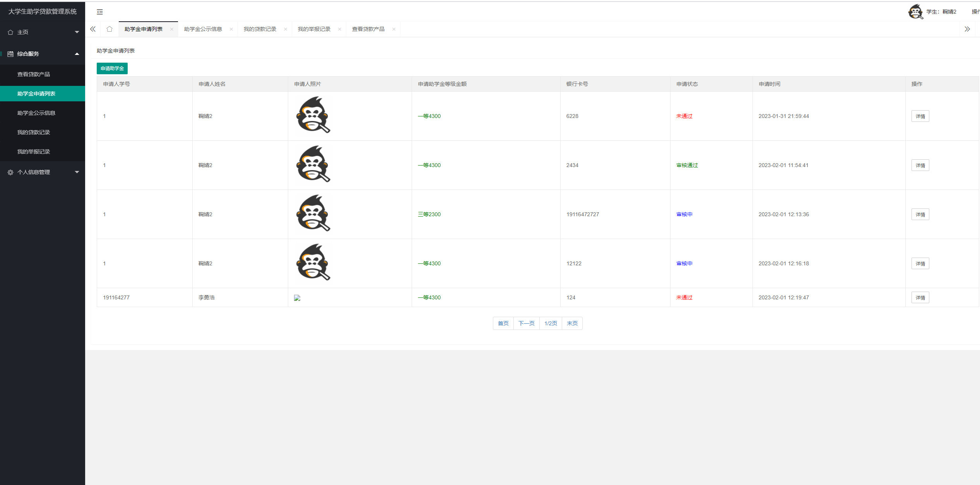The image size is (980, 485).
Task: Jump to 末页 in pagination
Action: pos(572,323)
